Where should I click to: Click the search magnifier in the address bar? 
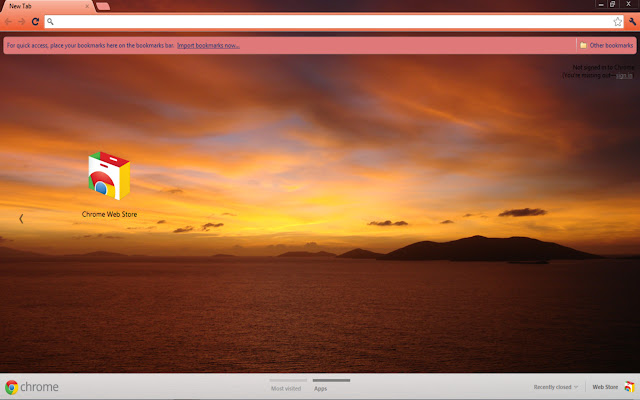(x=51, y=21)
